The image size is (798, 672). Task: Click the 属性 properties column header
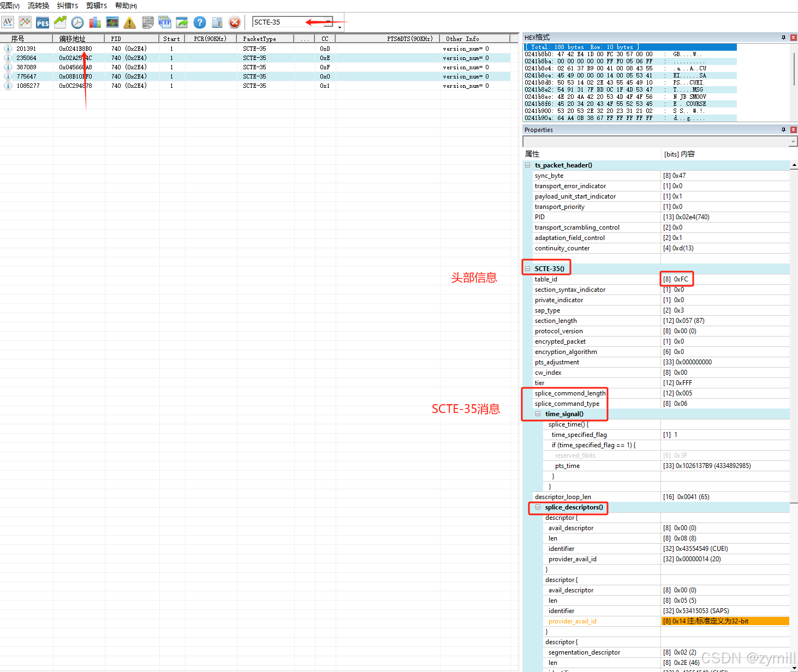[x=592, y=154]
